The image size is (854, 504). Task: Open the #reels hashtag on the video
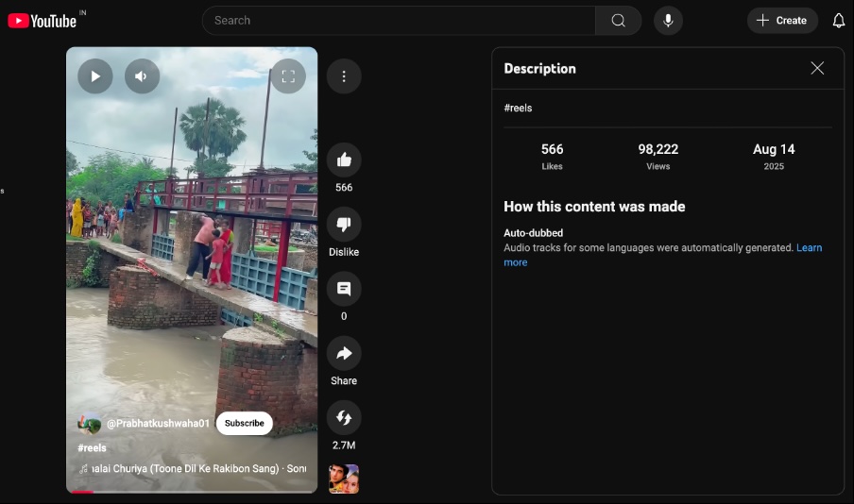(x=92, y=448)
